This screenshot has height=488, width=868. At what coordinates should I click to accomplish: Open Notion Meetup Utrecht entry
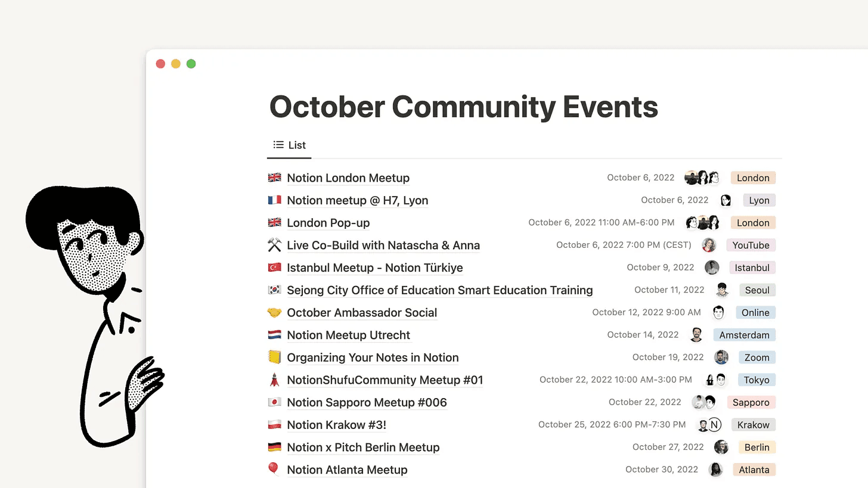[349, 335]
